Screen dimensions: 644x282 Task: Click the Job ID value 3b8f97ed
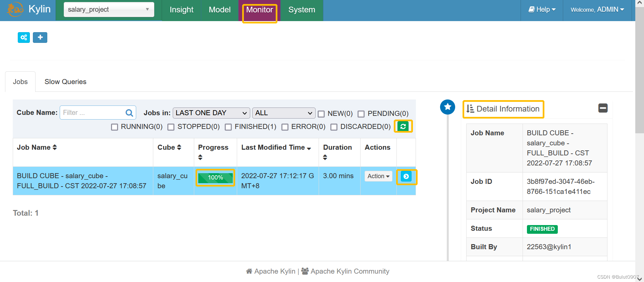coord(560,187)
